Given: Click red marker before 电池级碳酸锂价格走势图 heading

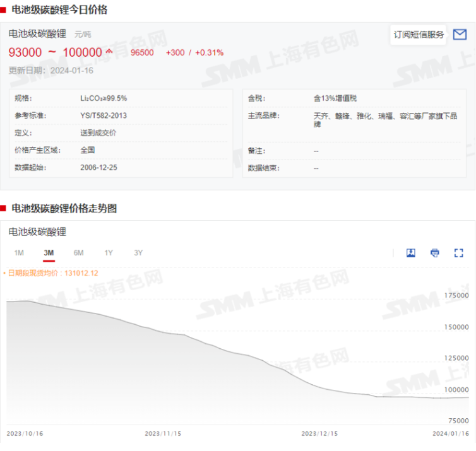Looking at the screenshot, I should (x=3, y=209).
